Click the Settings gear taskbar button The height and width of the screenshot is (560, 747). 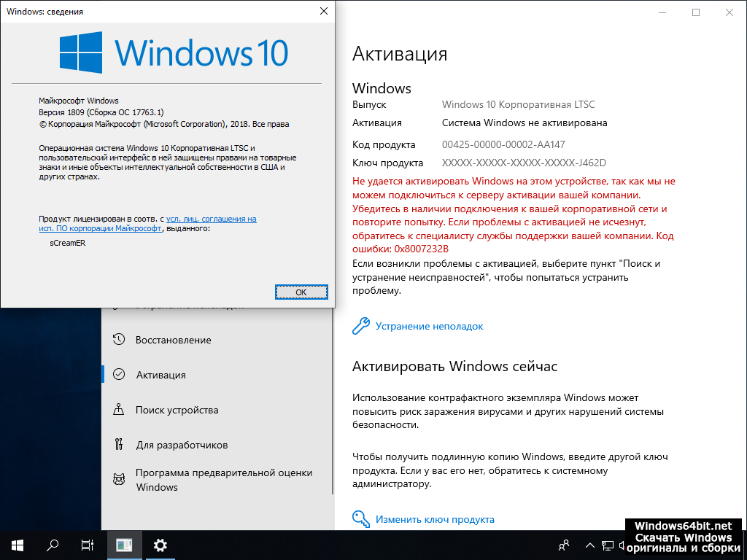pos(160,545)
